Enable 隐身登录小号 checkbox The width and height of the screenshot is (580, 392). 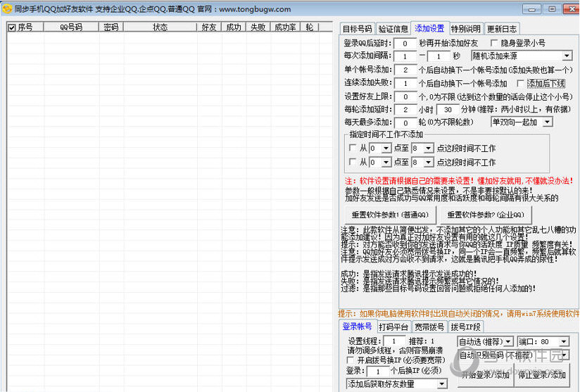tap(494, 43)
